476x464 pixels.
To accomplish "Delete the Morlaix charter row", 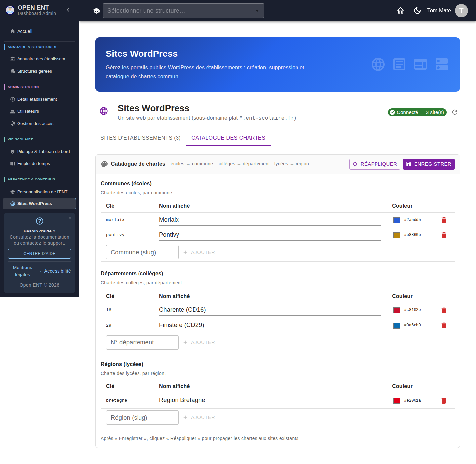I will click(x=444, y=220).
